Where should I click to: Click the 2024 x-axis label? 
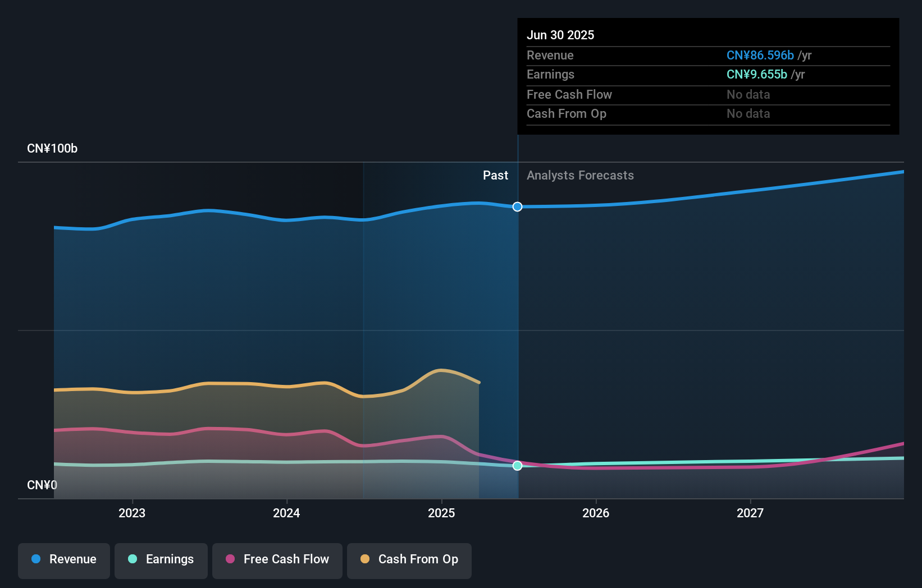click(286, 513)
